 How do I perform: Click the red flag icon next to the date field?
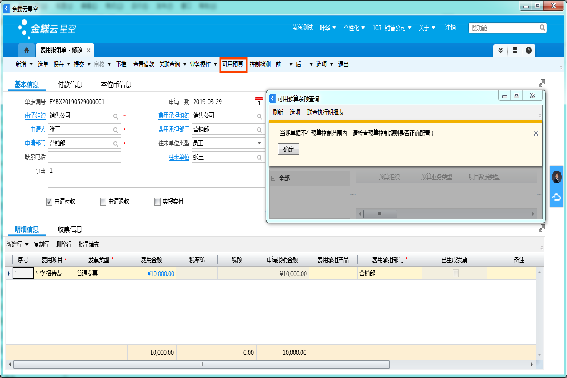[259, 101]
